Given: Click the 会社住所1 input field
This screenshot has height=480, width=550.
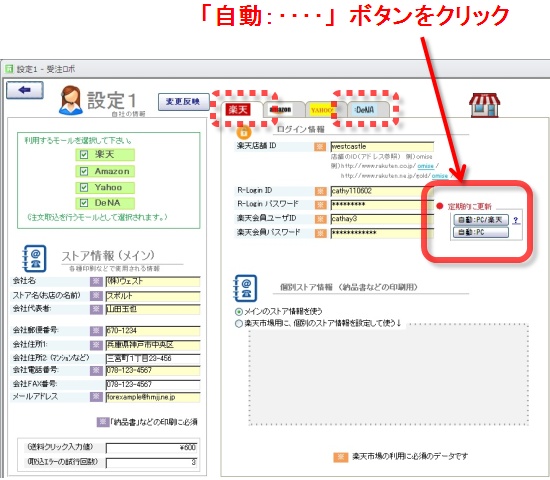Looking at the screenshot, I should click(153, 345).
